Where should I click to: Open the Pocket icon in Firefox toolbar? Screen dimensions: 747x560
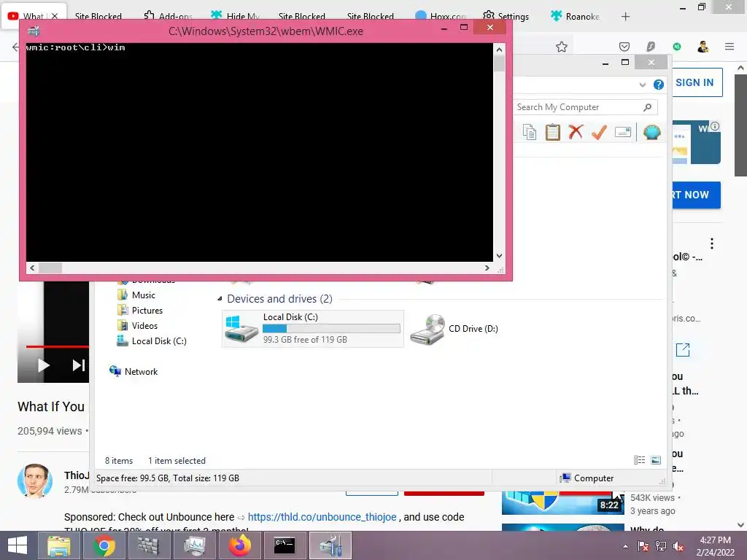click(x=624, y=47)
